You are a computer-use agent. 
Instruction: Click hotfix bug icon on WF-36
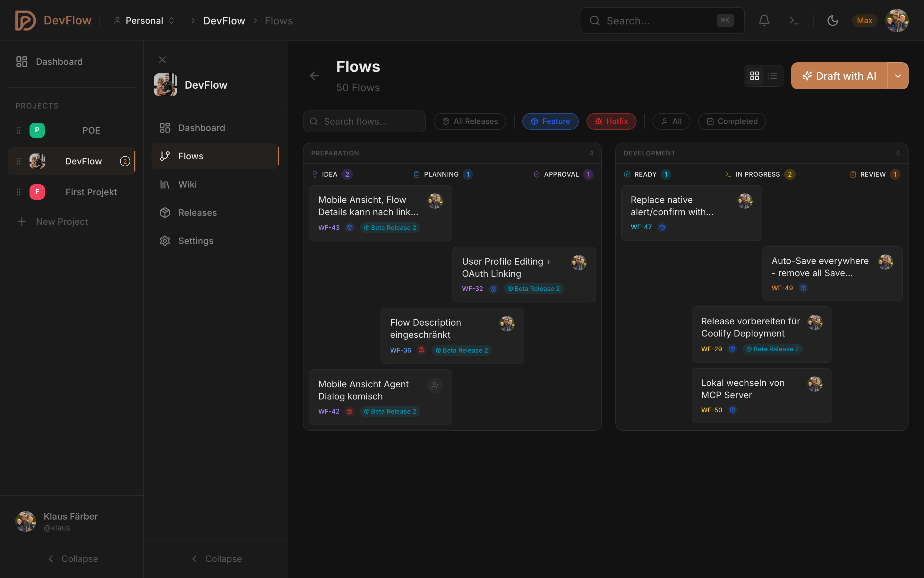[422, 350]
